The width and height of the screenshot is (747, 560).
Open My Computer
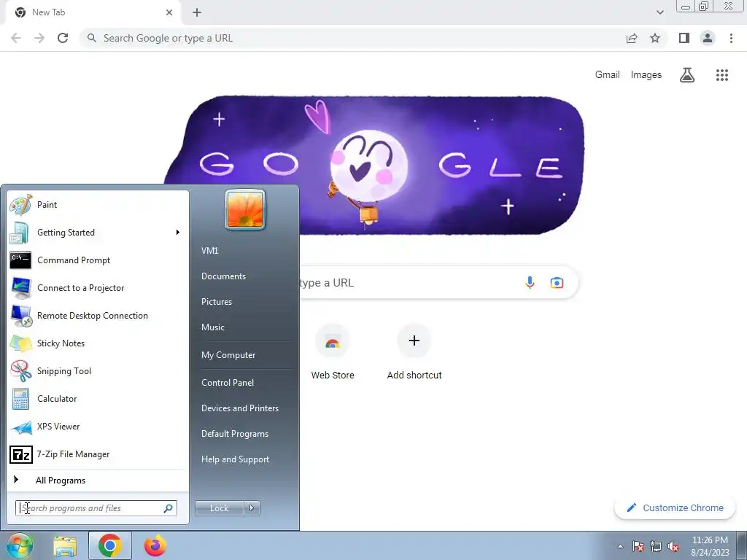tap(228, 355)
